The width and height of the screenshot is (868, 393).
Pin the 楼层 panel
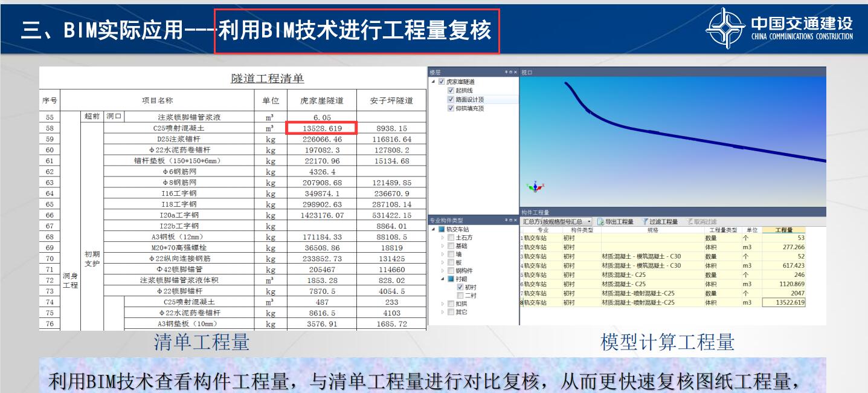(x=507, y=72)
